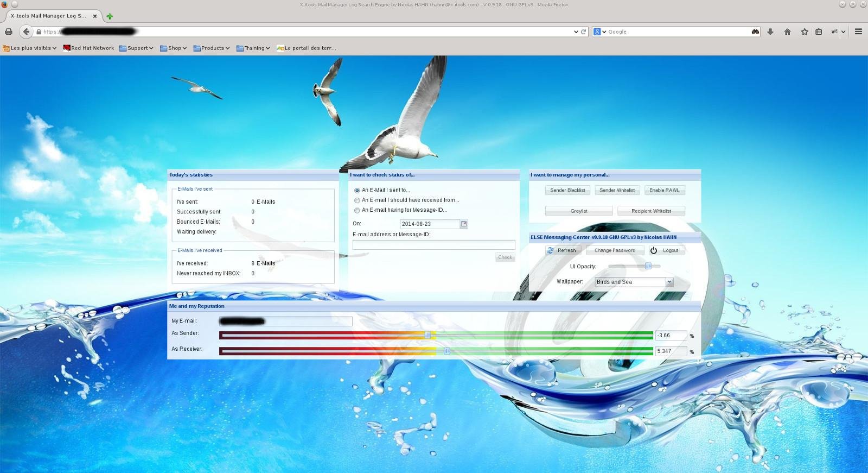Click the Refresh button with arrows icon
Image resolution: width=868 pixels, height=473 pixels.
pyautogui.click(x=564, y=250)
